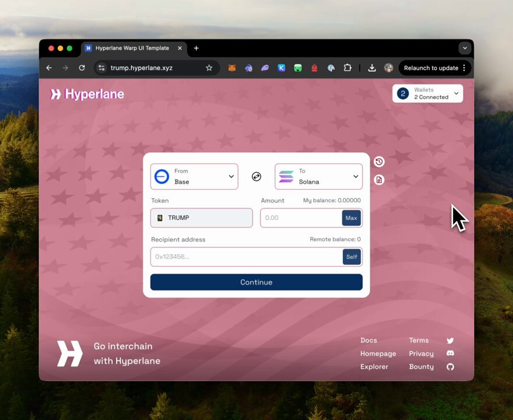This screenshot has height=420, width=513.
Task: Click the green face extension icon
Action: 298,68
